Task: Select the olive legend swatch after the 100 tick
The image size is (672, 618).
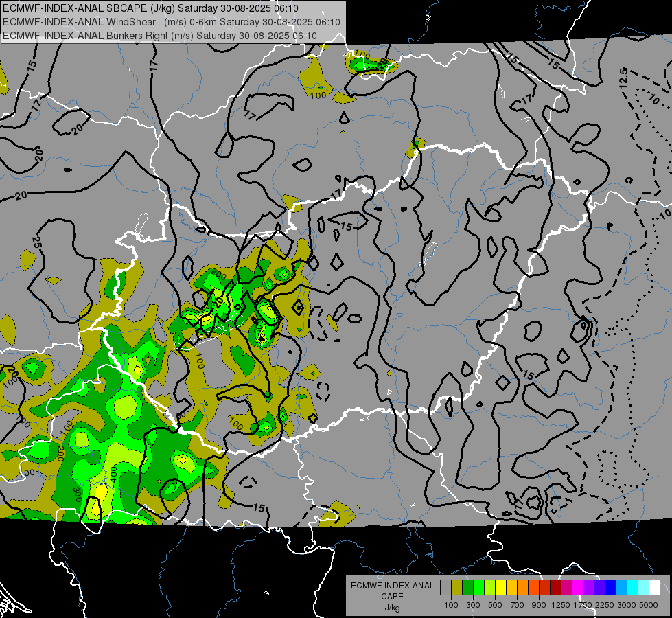Action: [457, 587]
